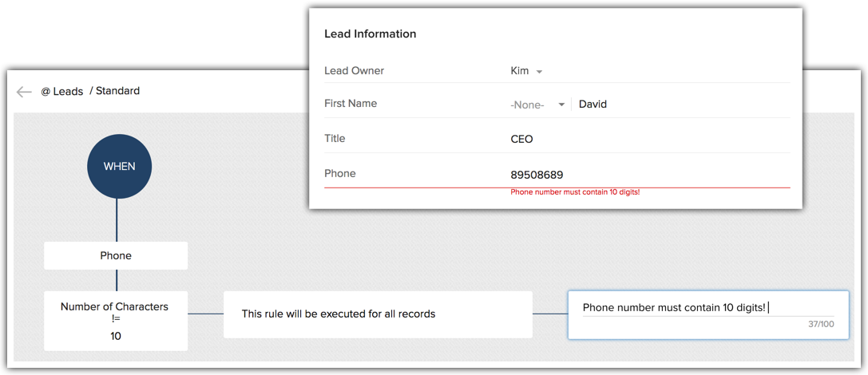Click the rule executed for all records box
The image size is (868, 375).
(378, 314)
